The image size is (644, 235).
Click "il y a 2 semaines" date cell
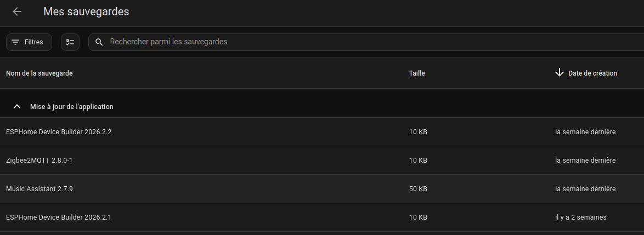click(x=581, y=217)
